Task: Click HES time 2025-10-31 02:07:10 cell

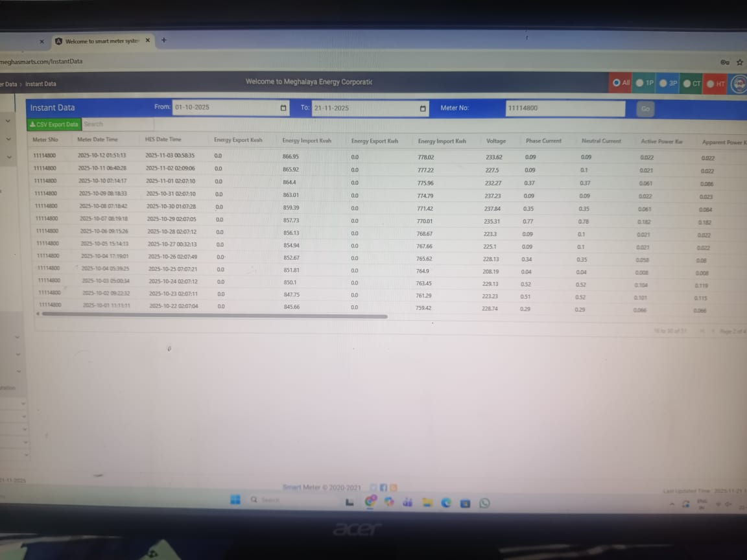Action: (171, 194)
